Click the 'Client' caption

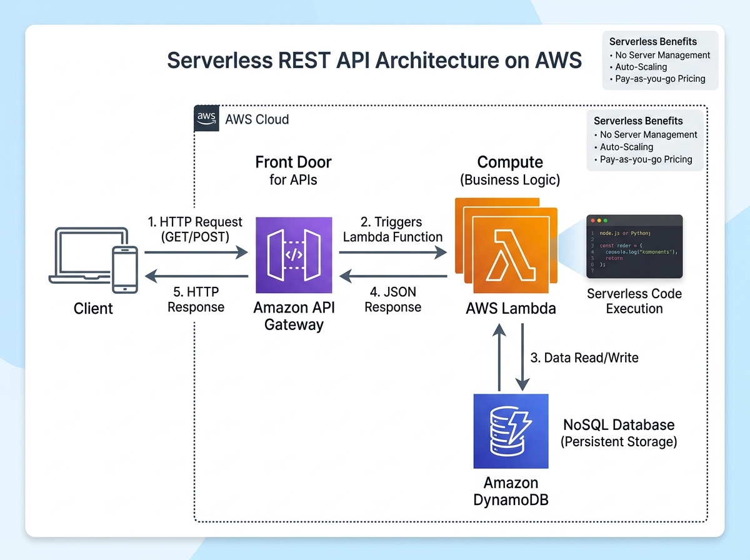pyautogui.click(x=93, y=308)
